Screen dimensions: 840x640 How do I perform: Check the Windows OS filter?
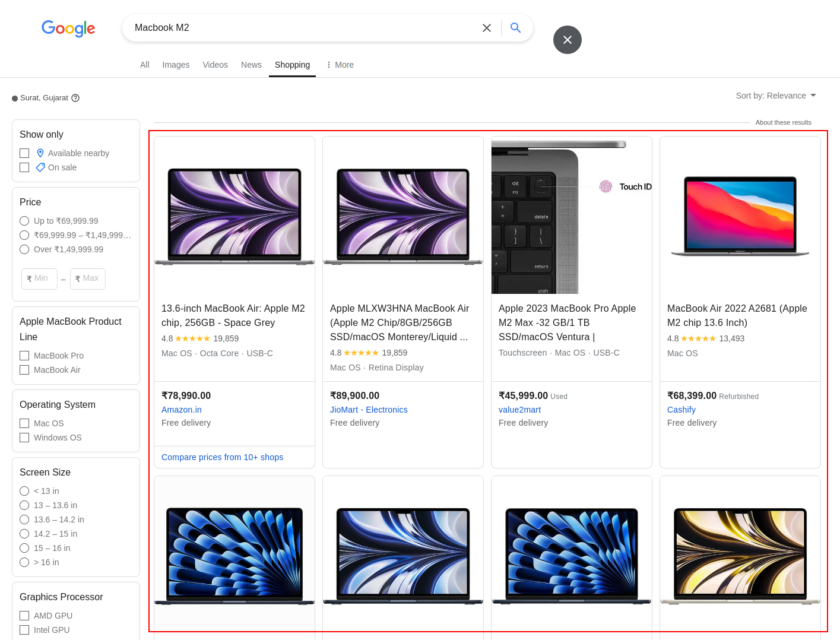[x=24, y=438]
